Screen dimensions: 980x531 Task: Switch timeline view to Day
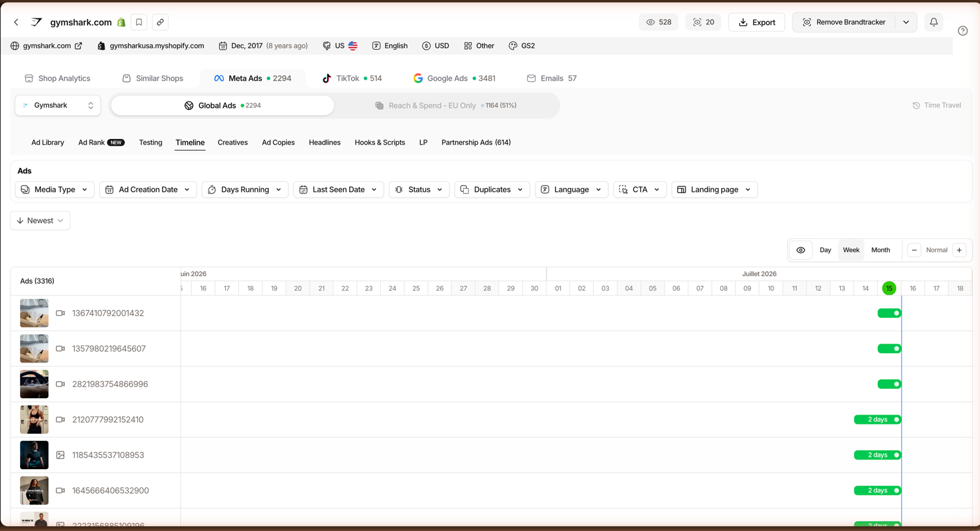(x=825, y=250)
